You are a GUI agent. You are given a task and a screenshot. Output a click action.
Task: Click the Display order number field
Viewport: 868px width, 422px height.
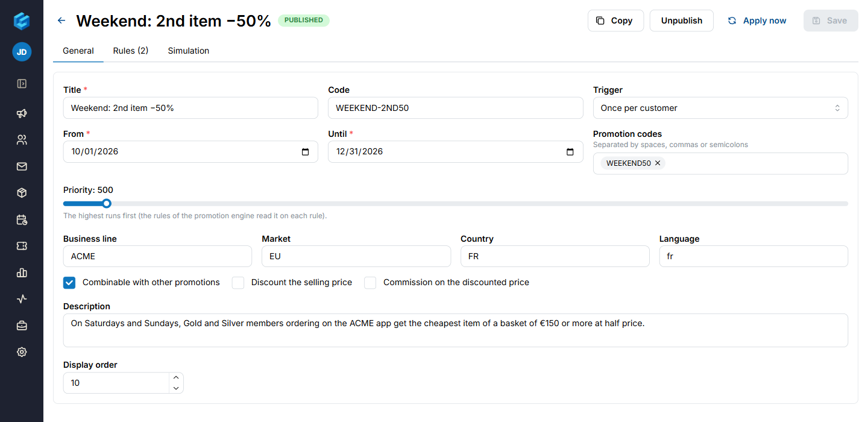click(x=116, y=383)
